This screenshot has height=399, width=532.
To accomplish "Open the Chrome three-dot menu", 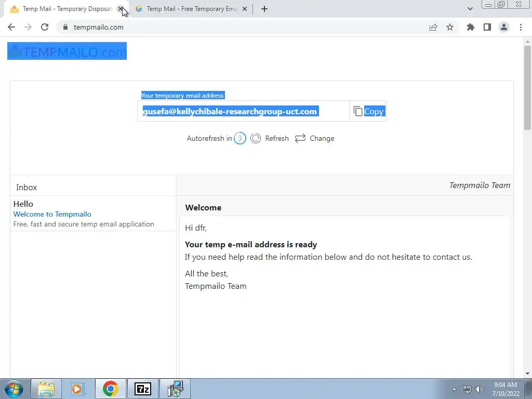I will coord(521,27).
